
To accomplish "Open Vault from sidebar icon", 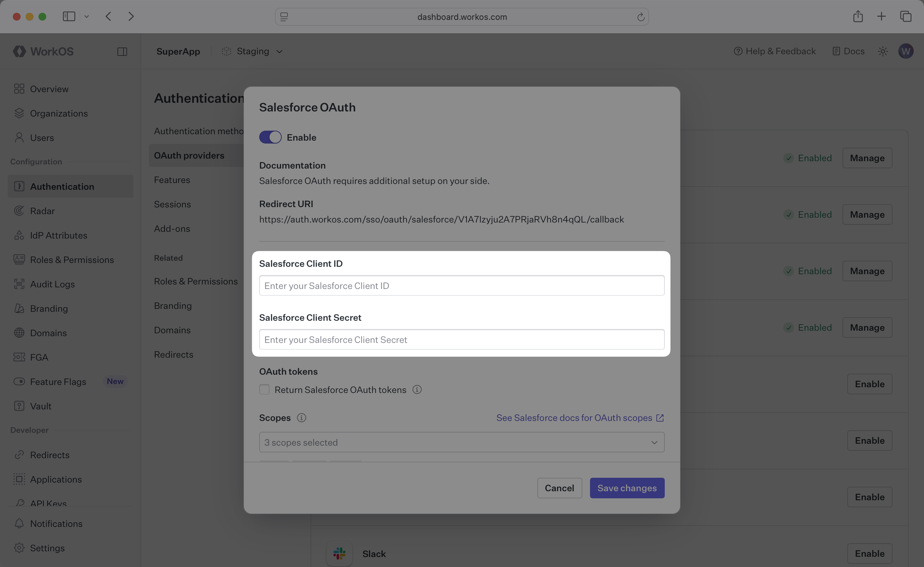I will [x=19, y=406].
